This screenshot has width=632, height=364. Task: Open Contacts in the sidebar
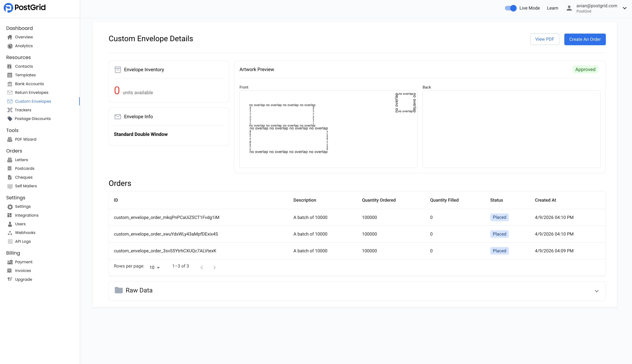coord(24,66)
